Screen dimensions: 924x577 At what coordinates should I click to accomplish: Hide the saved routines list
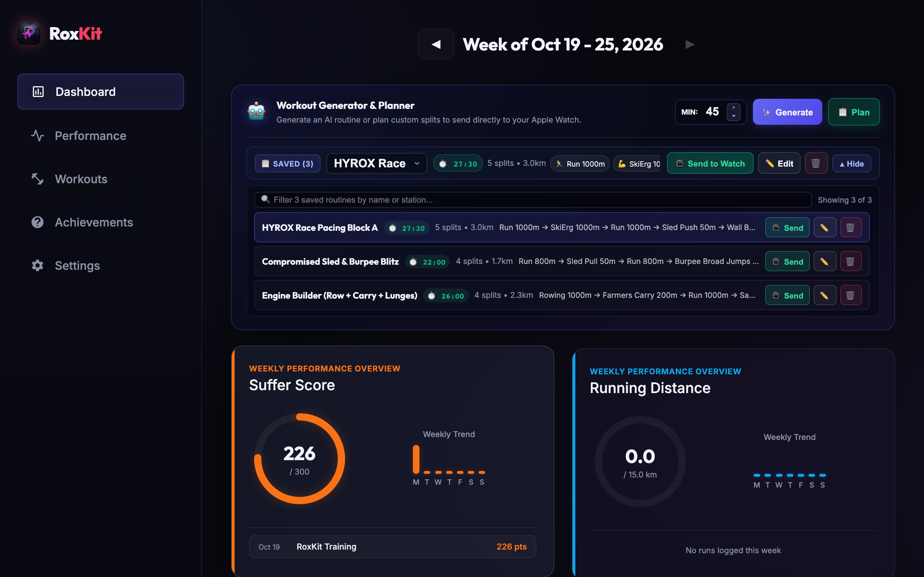click(x=851, y=163)
